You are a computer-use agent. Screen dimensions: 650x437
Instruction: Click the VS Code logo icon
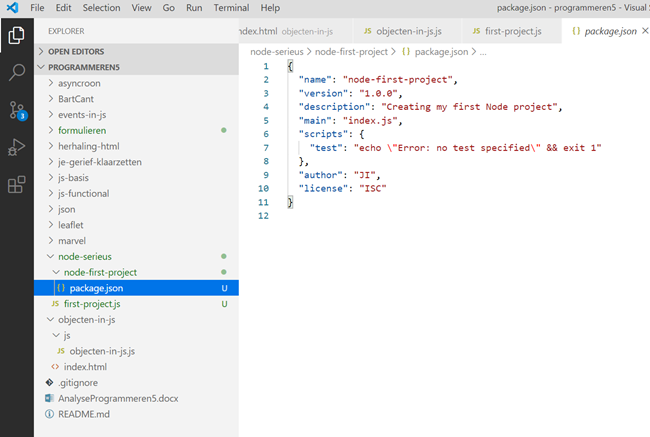(12, 7)
